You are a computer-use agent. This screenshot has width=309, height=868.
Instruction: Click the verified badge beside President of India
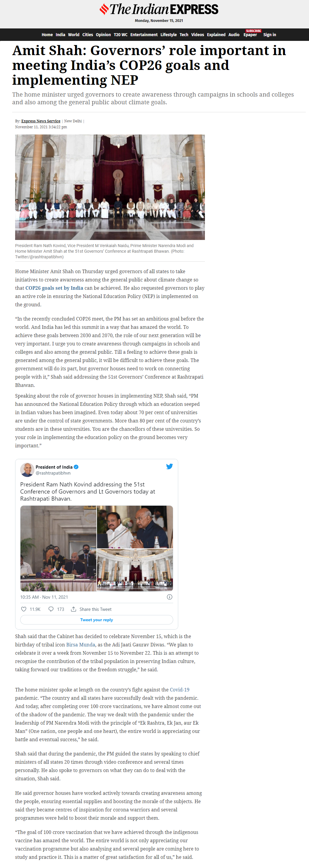(x=76, y=467)
